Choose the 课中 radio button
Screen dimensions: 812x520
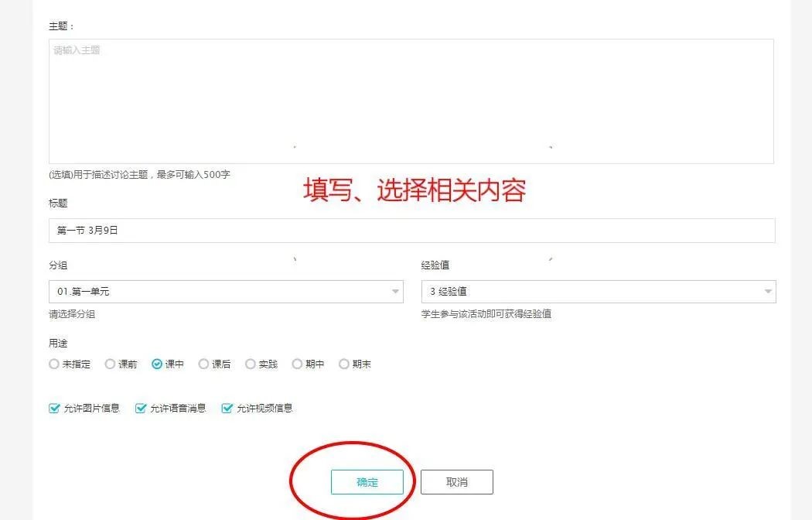[157, 364]
